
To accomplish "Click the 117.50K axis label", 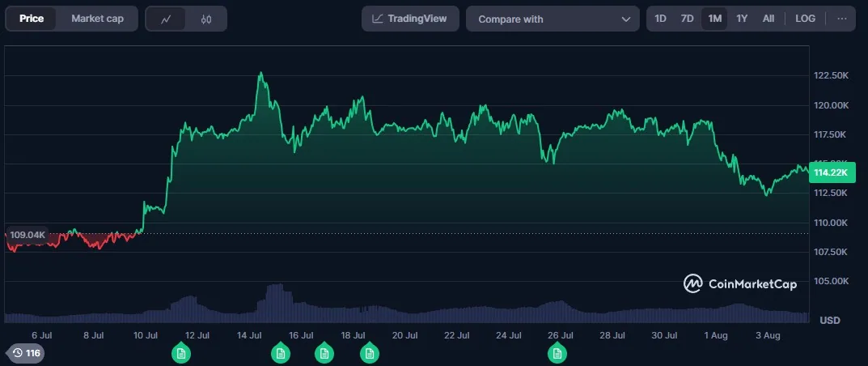I will pyautogui.click(x=831, y=134).
